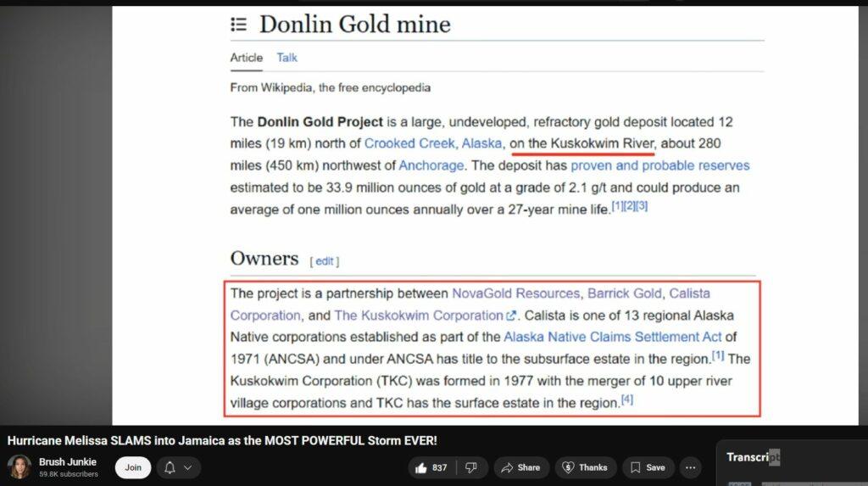Send Thanks with the heart-dollar icon
Viewport: 868px width, 486px height.
point(585,467)
